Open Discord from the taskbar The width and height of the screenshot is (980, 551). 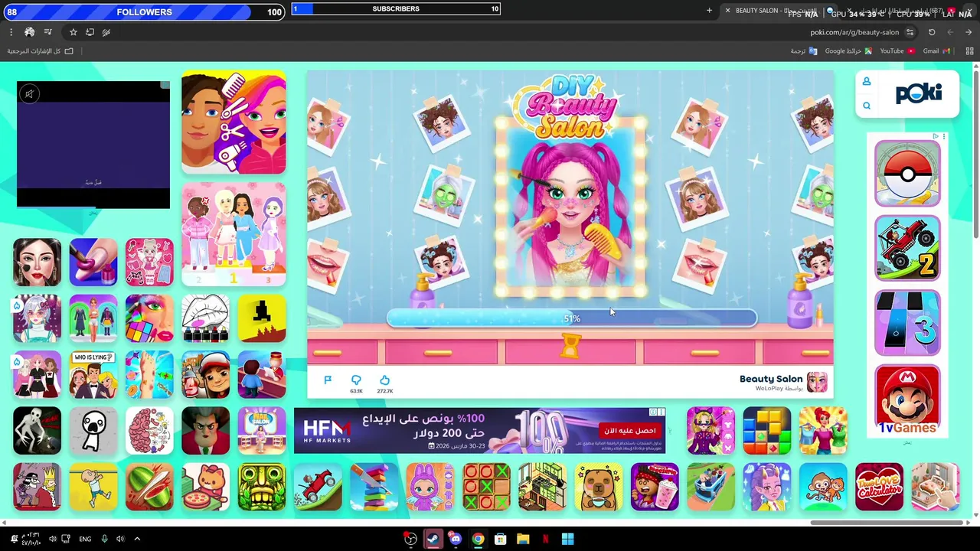coord(456,539)
